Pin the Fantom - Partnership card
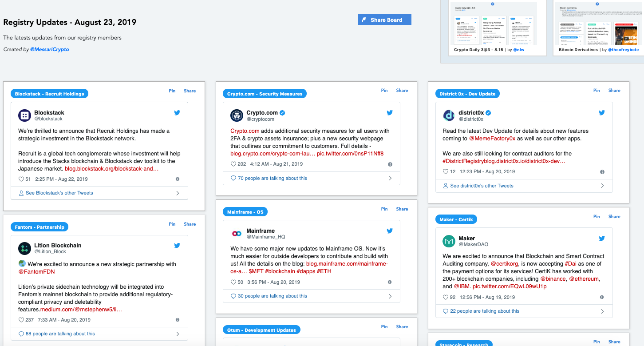The image size is (644, 346). (x=172, y=224)
